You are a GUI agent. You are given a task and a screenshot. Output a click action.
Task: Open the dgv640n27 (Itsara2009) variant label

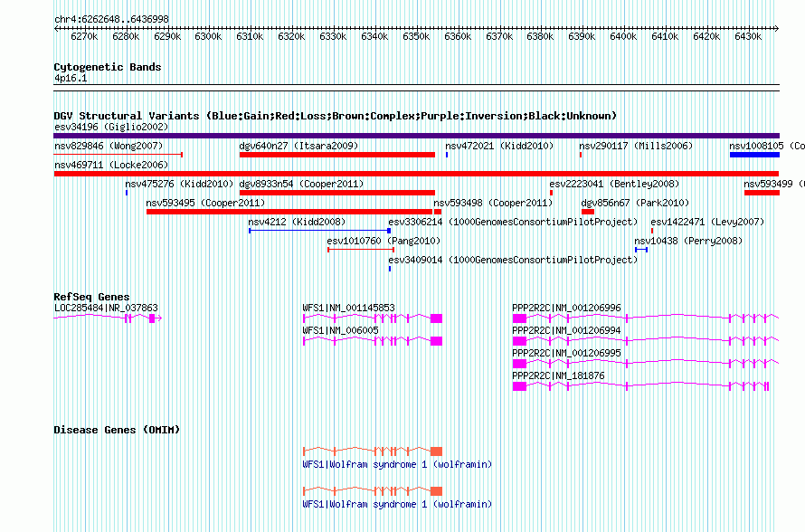pyautogui.click(x=298, y=146)
